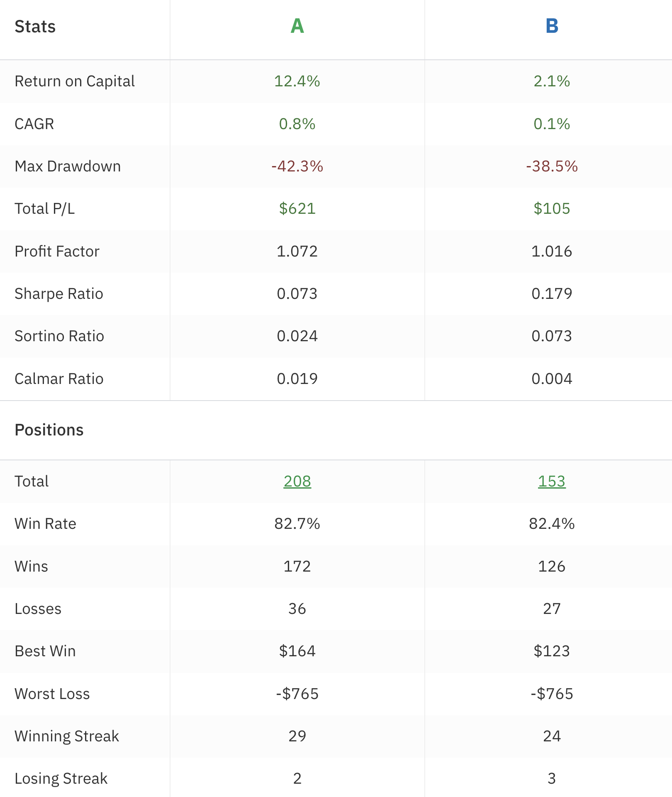The width and height of the screenshot is (672, 797).
Task: Click strategy B's 126 wins value
Action: coord(552,567)
